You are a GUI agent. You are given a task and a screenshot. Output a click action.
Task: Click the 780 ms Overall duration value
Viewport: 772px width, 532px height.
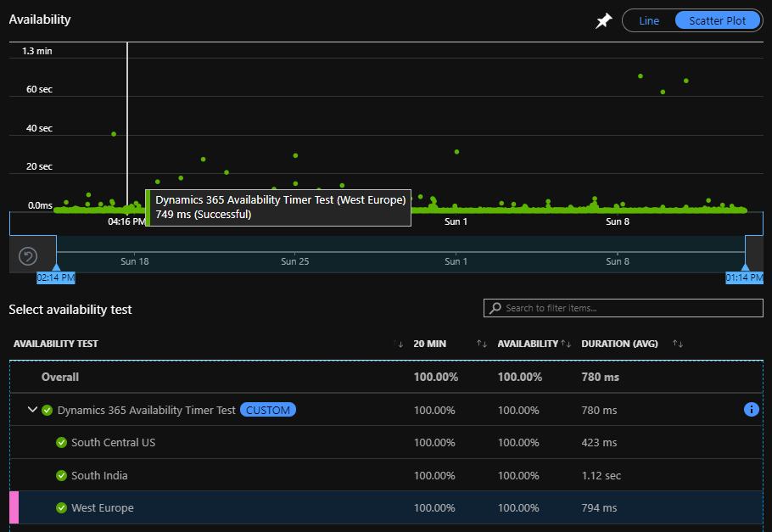click(x=600, y=378)
